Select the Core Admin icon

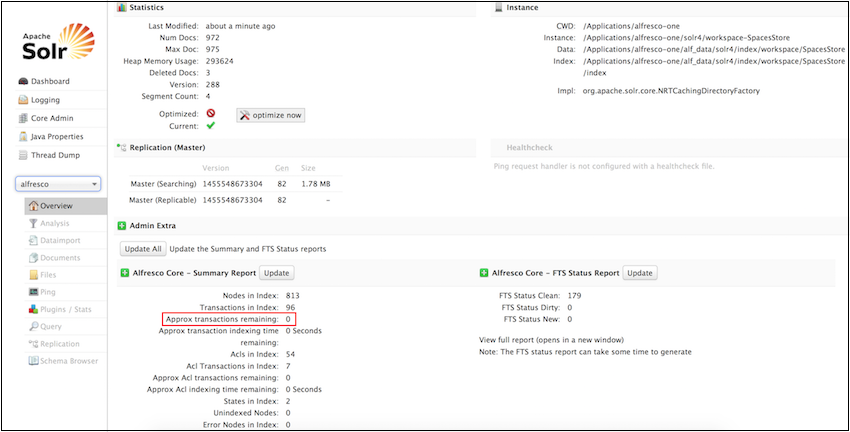[22, 118]
